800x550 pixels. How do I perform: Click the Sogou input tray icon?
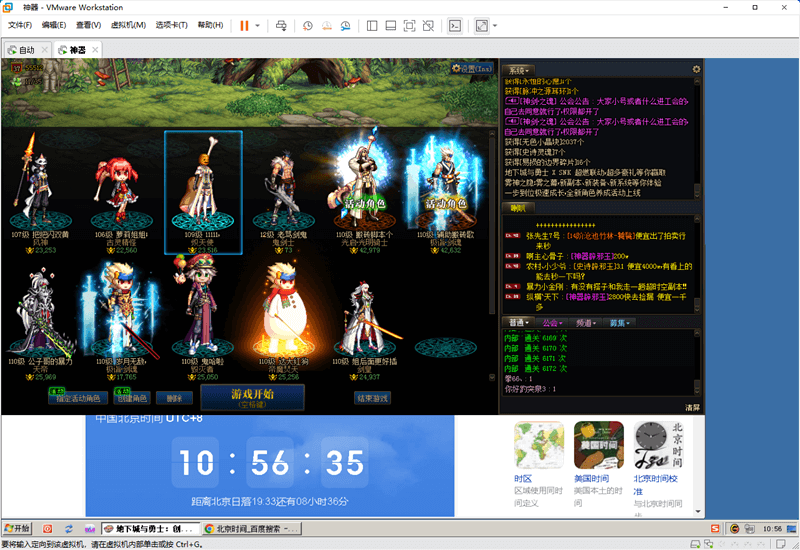[715, 529]
